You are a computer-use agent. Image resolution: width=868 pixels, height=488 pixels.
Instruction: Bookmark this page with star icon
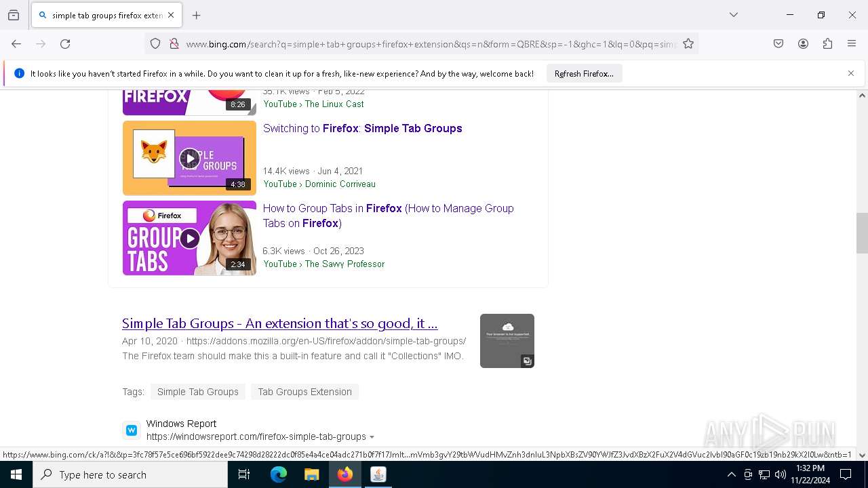(x=688, y=44)
